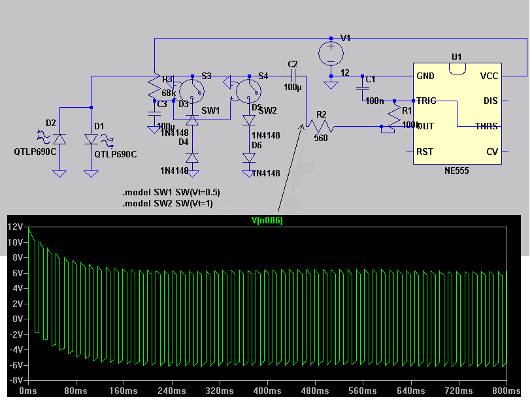Screen dimensions: 532x403
Task: Click the GND pin label on NE555
Action: [x=425, y=76]
